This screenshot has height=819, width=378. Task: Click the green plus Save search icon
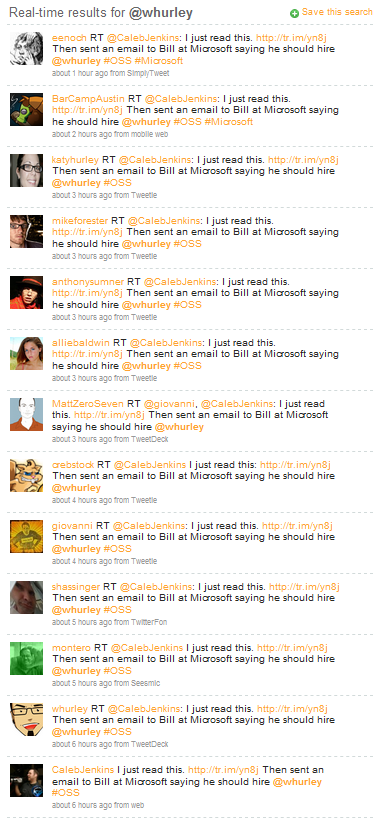click(294, 14)
